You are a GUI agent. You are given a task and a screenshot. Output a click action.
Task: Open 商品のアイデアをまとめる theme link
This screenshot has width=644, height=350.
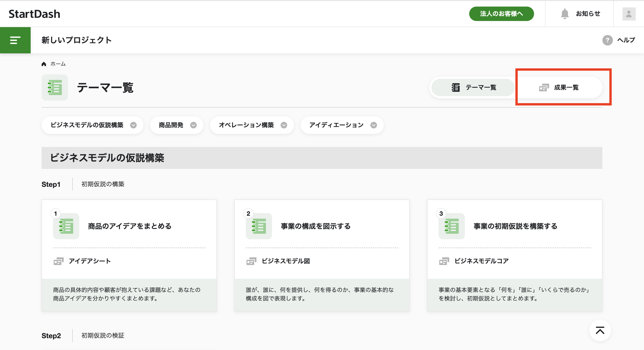click(x=129, y=226)
